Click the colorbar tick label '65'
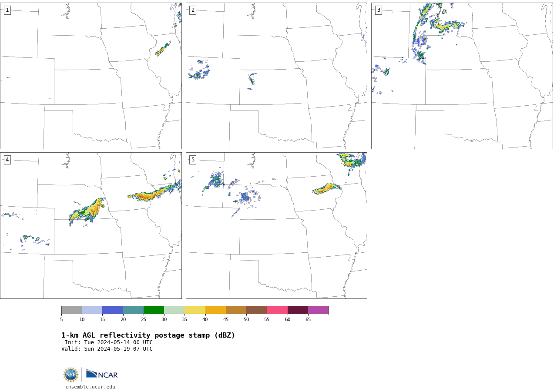 [x=308, y=320]
